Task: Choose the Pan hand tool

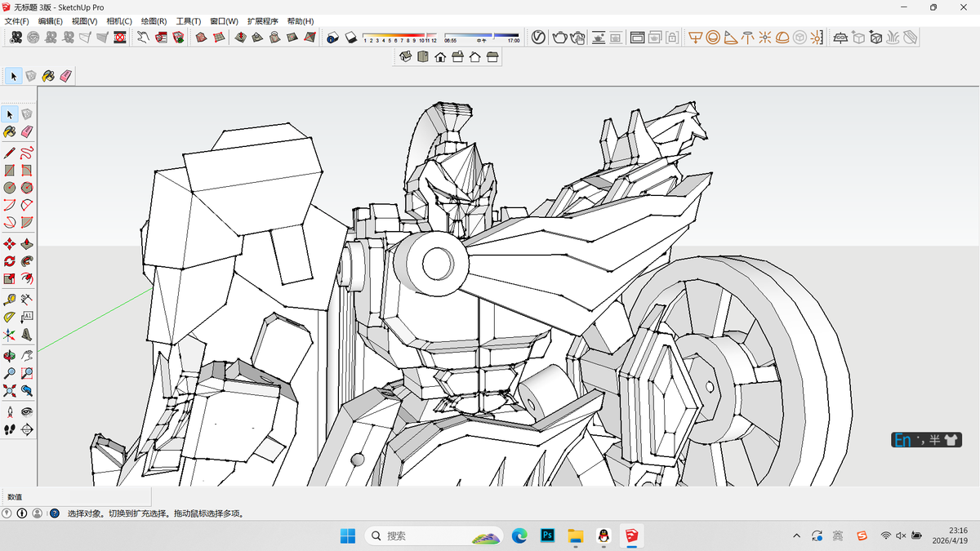Action: pyautogui.click(x=27, y=356)
